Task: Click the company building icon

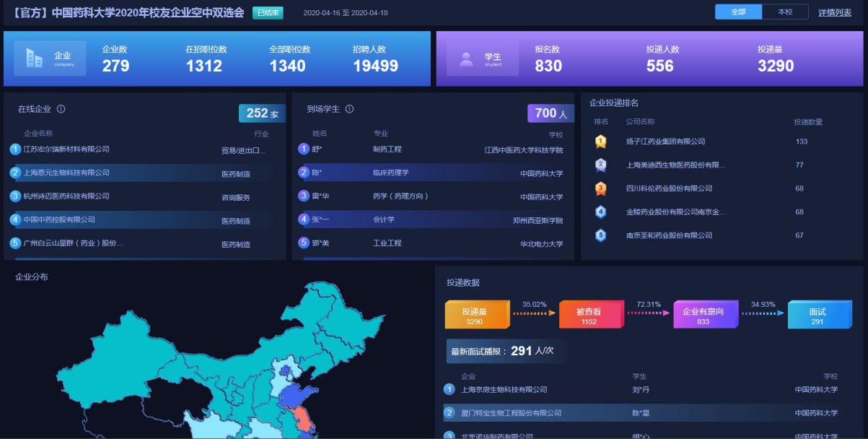Action: click(x=34, y=58)
